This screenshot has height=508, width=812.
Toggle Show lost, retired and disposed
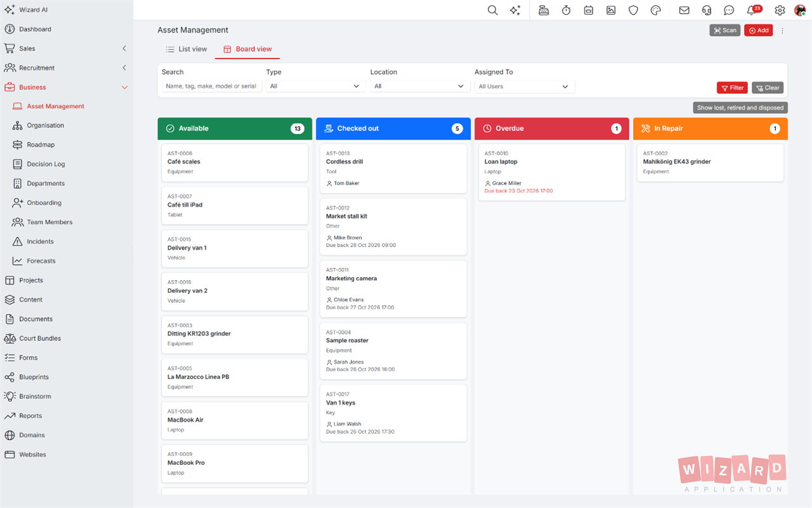(x=740, y=108)
